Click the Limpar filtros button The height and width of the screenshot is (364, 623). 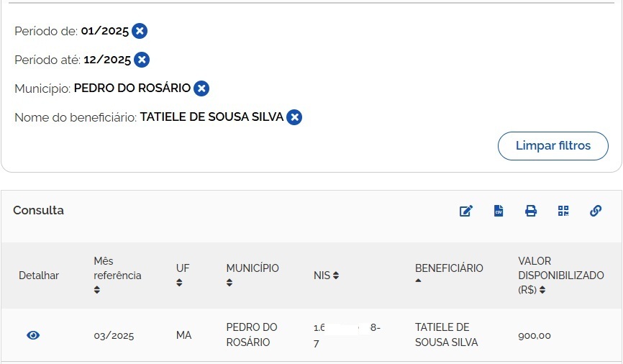(552, 146)
